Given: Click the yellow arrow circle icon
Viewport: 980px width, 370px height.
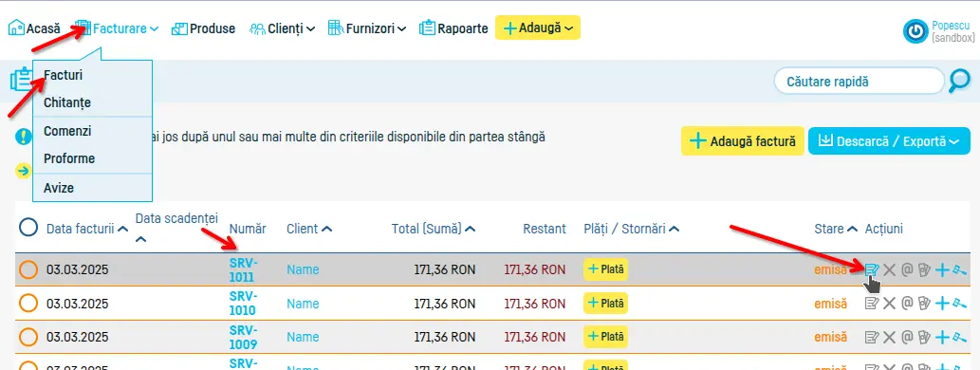Looking at the screenshot, I should 23,171.
